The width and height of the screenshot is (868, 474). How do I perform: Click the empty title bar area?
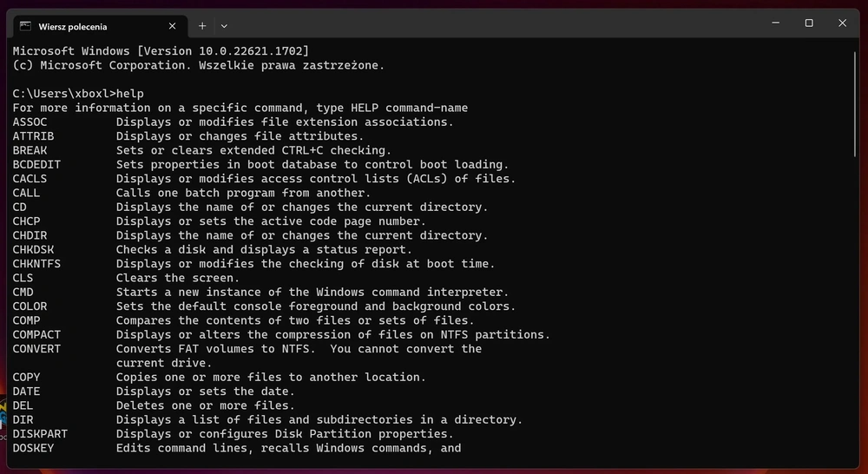pyautogui.click(x=493, y=23)
